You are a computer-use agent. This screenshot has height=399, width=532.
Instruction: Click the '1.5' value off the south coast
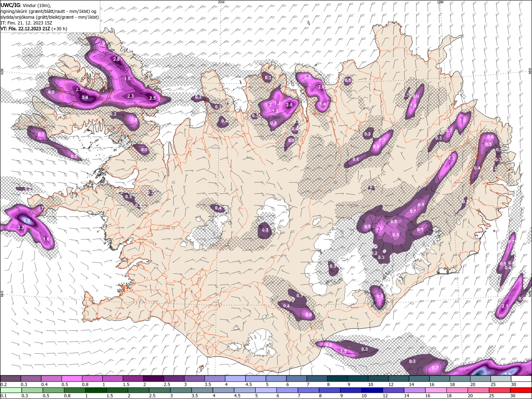point(343,351)
